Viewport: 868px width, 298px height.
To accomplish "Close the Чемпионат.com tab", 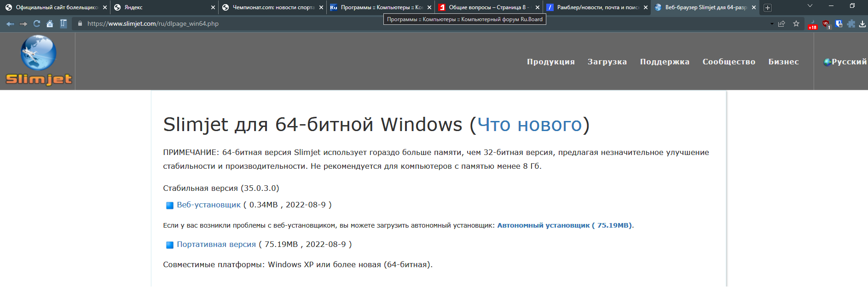I will [321, 7].
